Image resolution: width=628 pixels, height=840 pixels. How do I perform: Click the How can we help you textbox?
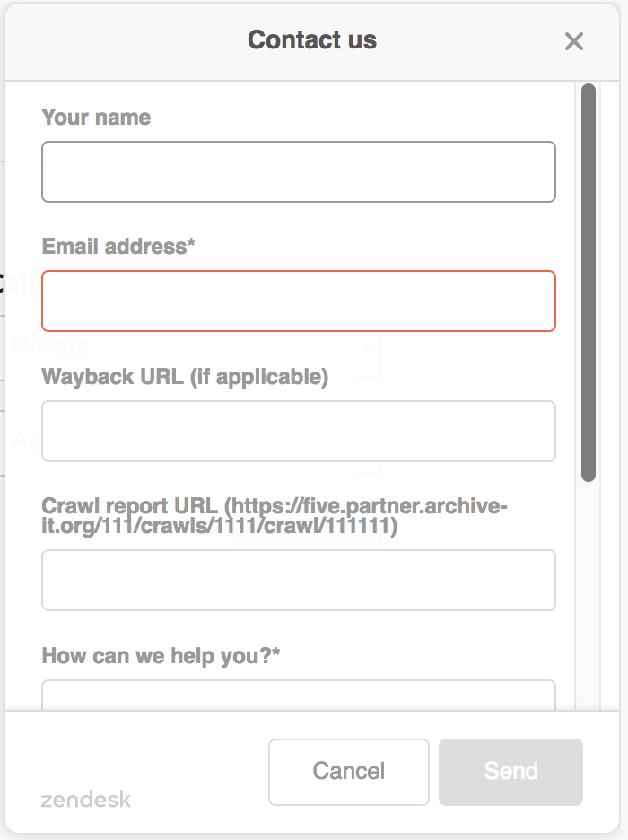pyautogui.click(x=299, y=696)
